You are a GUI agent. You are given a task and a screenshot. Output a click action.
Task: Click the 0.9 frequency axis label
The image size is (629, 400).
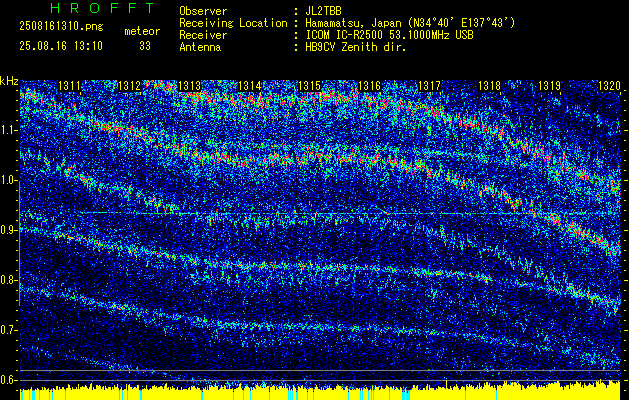(x=8, y=230)
